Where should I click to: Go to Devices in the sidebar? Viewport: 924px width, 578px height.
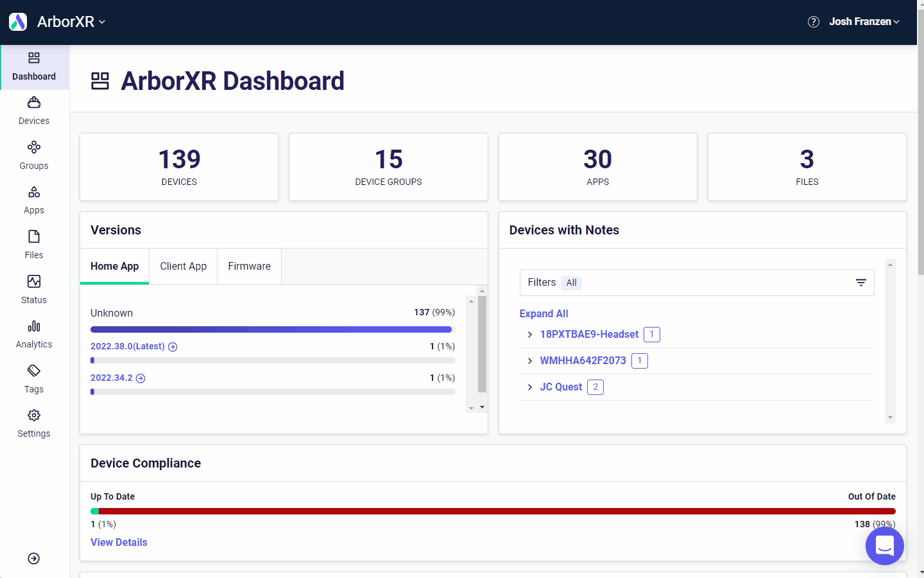click(34, 112)
